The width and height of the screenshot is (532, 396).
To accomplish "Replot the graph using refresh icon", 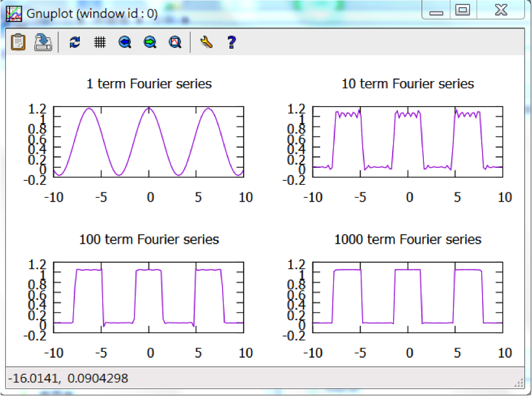I will 75,42.
